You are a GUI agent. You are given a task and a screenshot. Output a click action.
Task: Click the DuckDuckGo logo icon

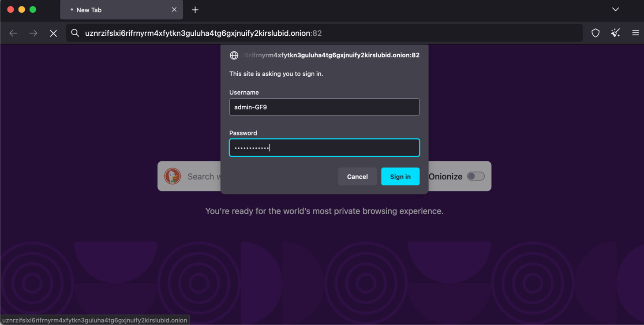coord(172,176)
